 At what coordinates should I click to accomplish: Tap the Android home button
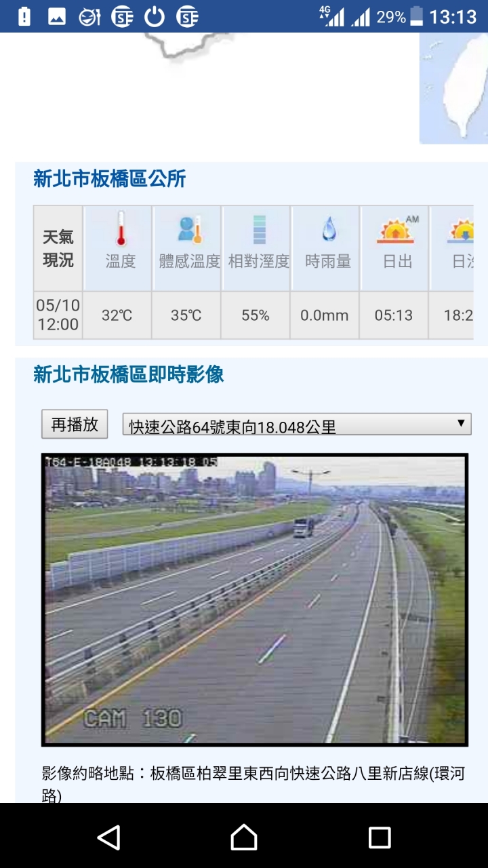[244, 837]
